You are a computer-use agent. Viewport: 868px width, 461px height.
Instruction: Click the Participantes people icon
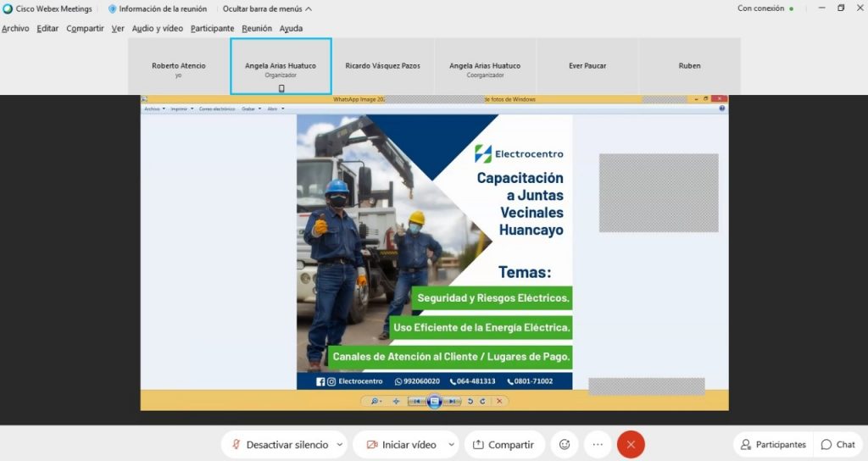746,444
